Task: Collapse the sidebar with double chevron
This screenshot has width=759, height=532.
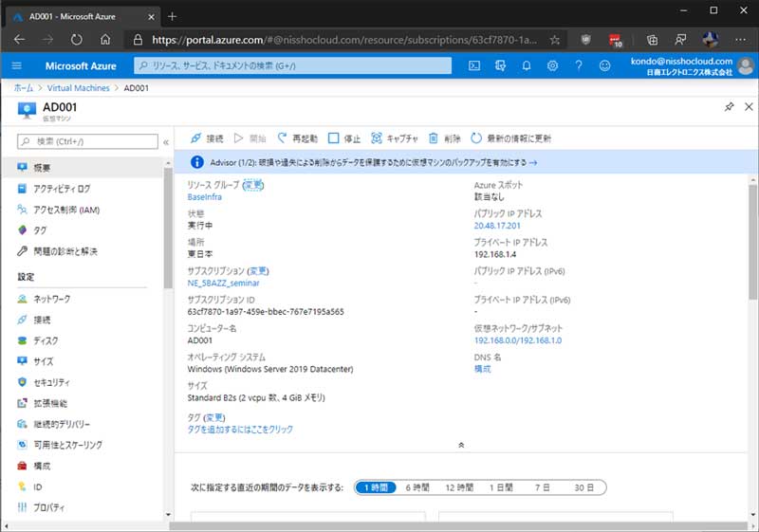Action: [x=166, y=141]
